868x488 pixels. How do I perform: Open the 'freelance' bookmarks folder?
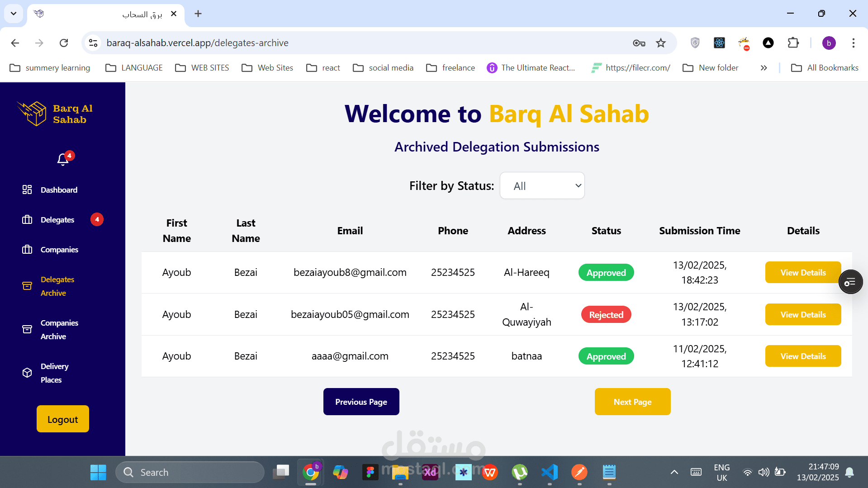pos(451,68)
